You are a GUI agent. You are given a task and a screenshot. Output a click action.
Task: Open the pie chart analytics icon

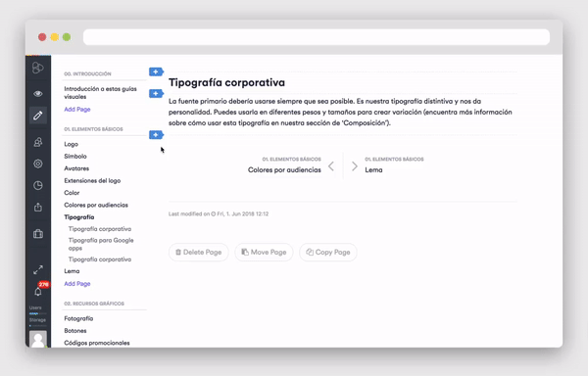point(38,185)
